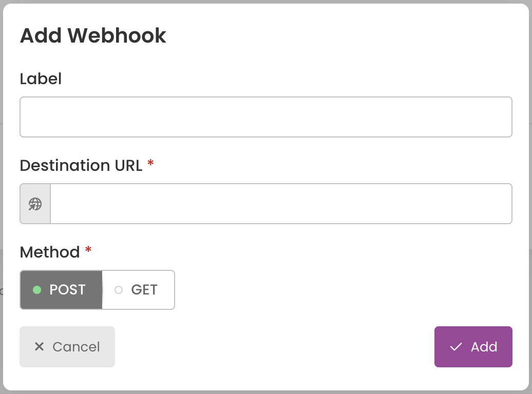Screen dimensions: 532x394
Task: Select the GET method option
Action: pyautogui.click(x=139, y=290)
